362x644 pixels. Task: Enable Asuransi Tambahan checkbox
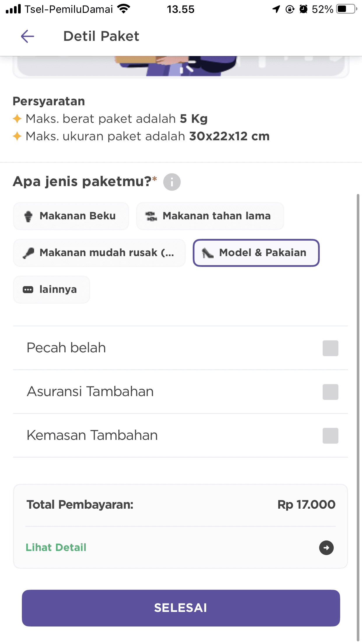(x=331, y=392)
